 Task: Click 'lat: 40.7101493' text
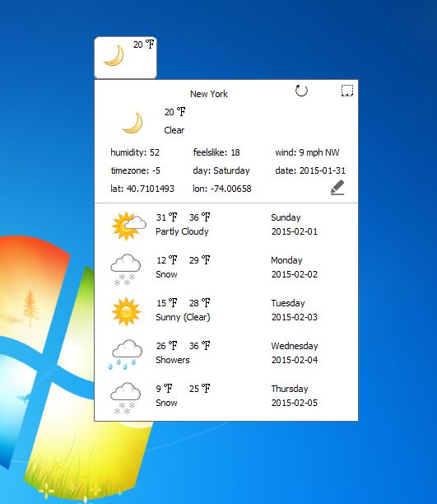click(x=142, y=189)
